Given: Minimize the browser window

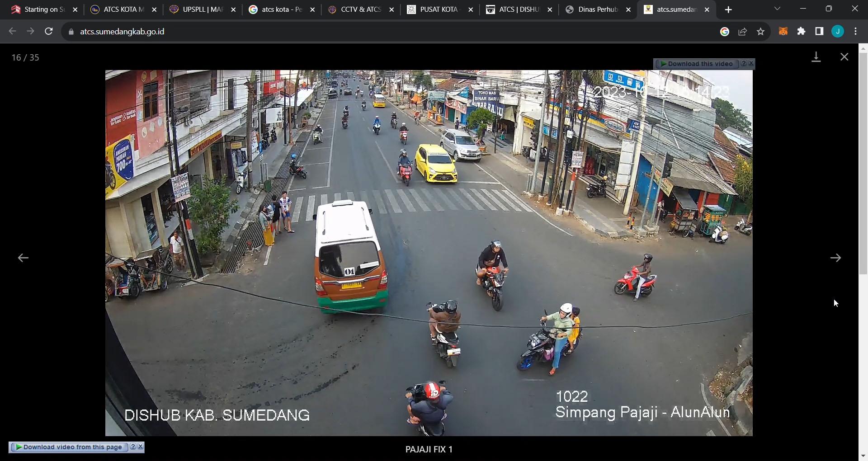Looking at the screenshot, I should [x=803, y=9].
